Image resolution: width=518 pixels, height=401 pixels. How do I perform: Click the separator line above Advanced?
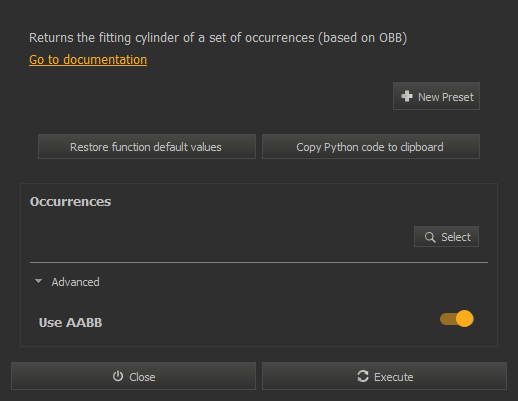259,263
